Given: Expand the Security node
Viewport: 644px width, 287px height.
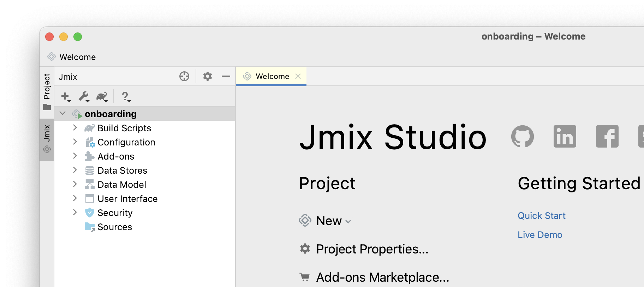Looking at the screenshot, I should (x=75, y=212).
